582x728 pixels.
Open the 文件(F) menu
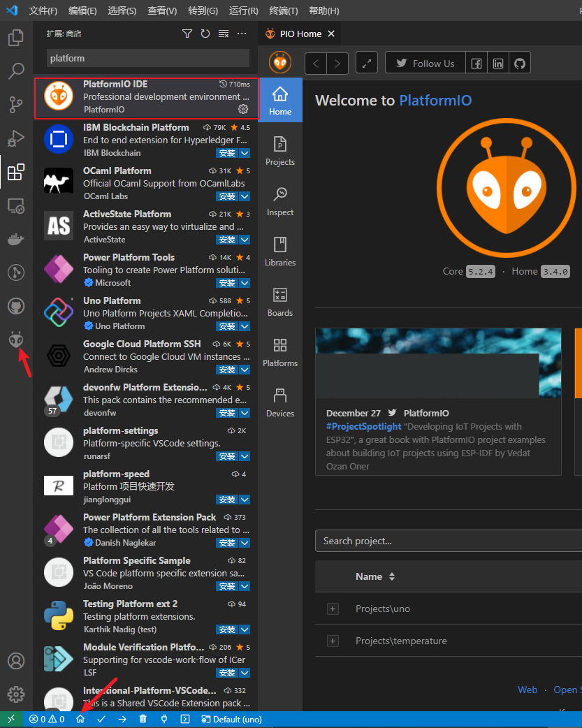43,10
